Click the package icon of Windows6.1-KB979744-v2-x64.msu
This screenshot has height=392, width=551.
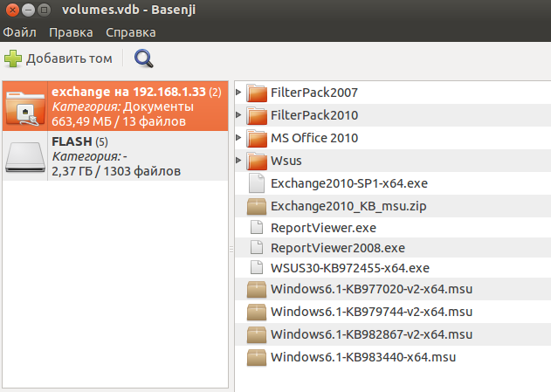click(x=257, y=312)
